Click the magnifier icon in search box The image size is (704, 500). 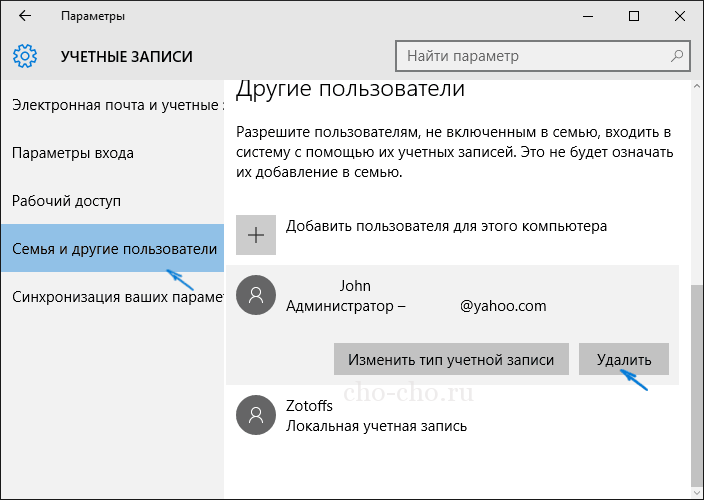click(677, 56)
